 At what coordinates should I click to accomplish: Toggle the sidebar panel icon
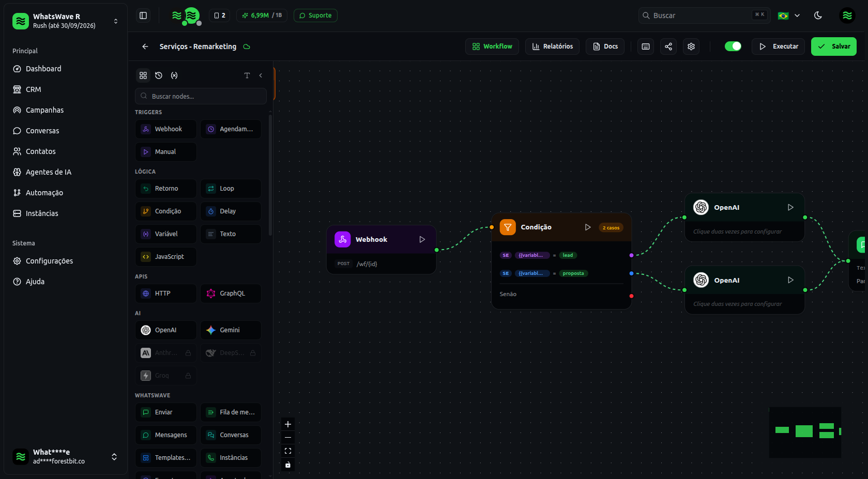[x=143, y=16]
